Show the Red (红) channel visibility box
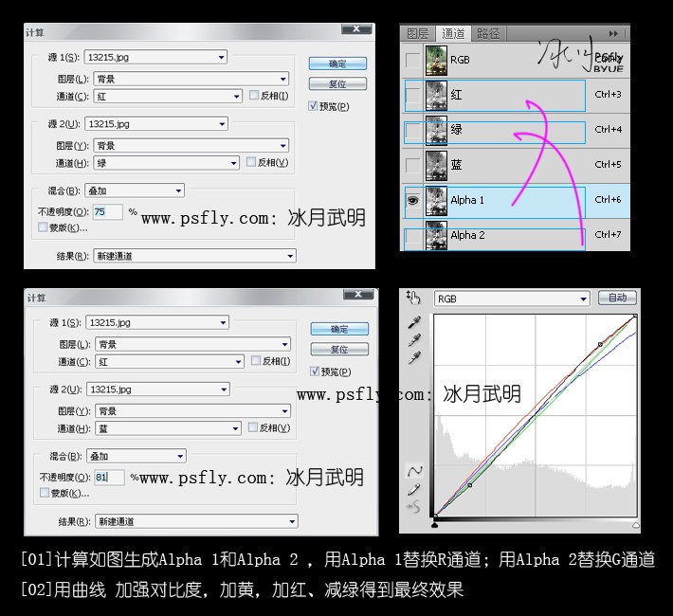 tap(413, 95)
